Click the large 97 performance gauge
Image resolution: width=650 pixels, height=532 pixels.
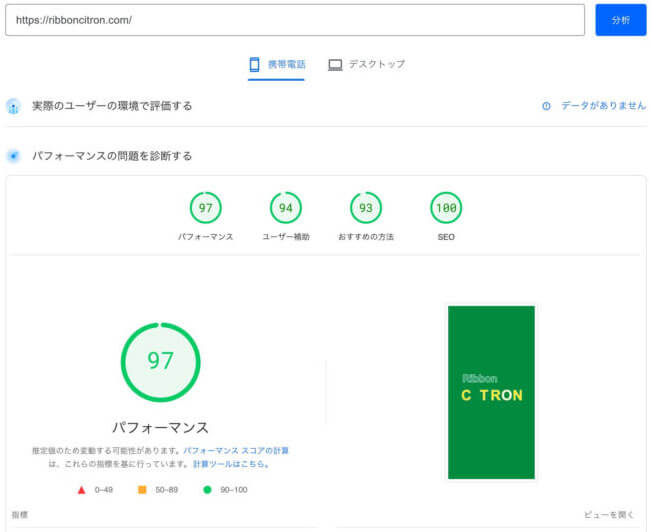coord(160,361)
